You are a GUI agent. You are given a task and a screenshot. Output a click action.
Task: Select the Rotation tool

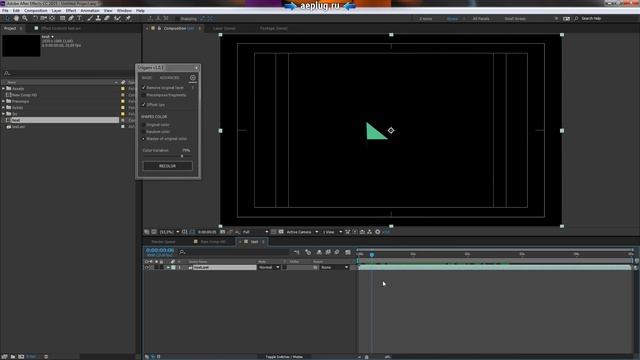(35, 18)
